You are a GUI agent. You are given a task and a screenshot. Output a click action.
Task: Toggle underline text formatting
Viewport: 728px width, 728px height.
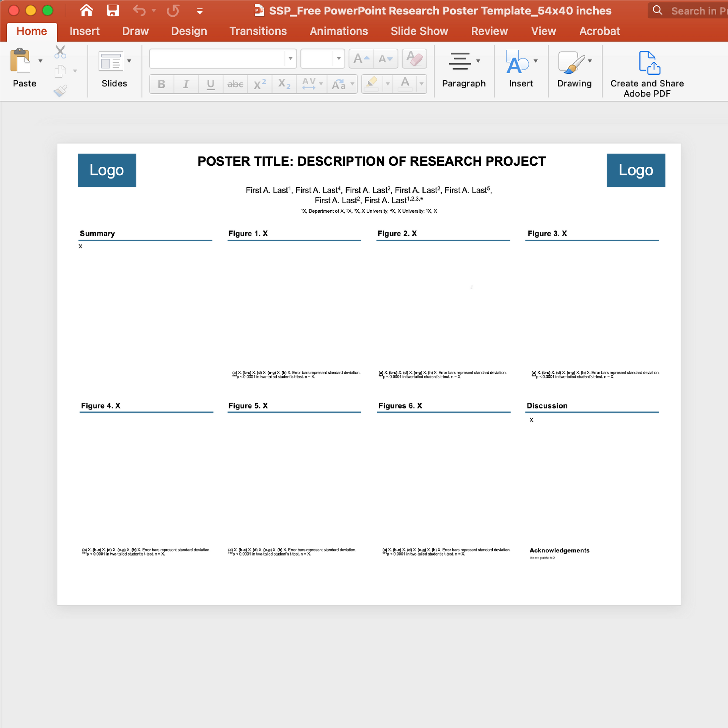tap(210, 84)
